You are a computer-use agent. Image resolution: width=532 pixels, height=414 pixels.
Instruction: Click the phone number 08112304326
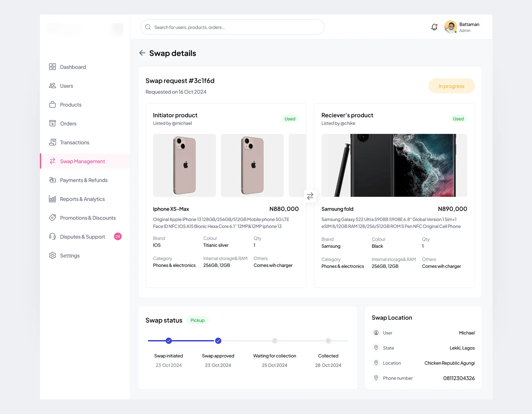click(x=459, y=378)
